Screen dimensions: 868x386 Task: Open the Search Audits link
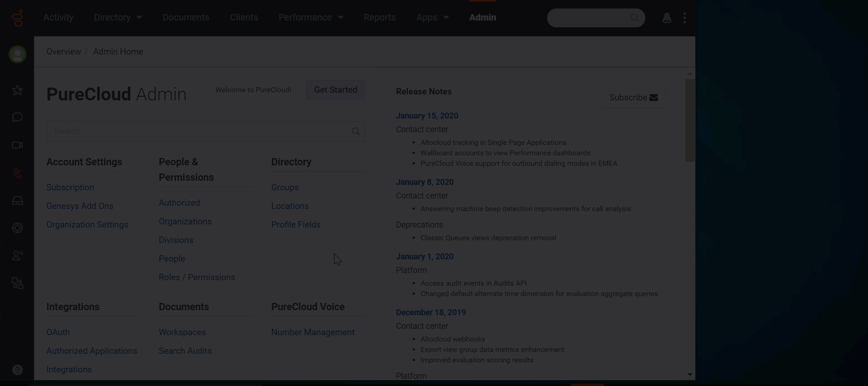pos(185,351)
